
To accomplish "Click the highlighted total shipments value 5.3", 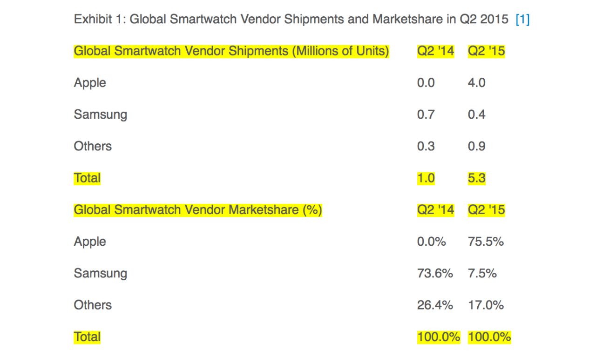I will point(476,178).
